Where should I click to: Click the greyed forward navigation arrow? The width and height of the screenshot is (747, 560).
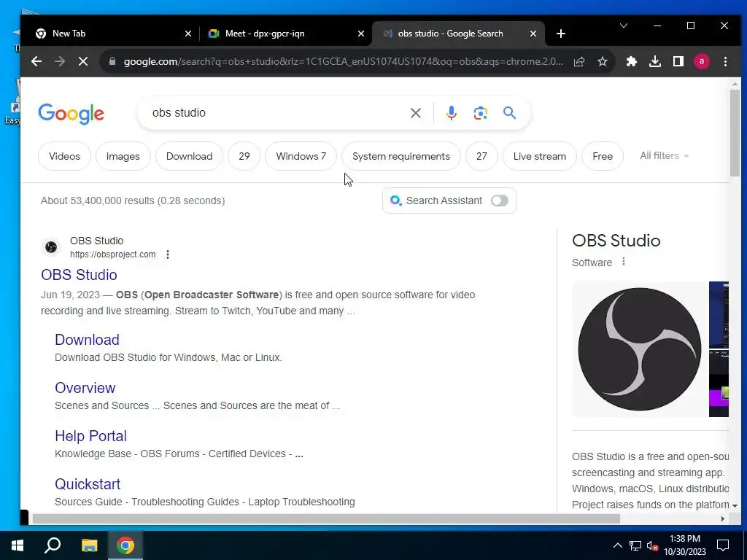click(60, 61)
